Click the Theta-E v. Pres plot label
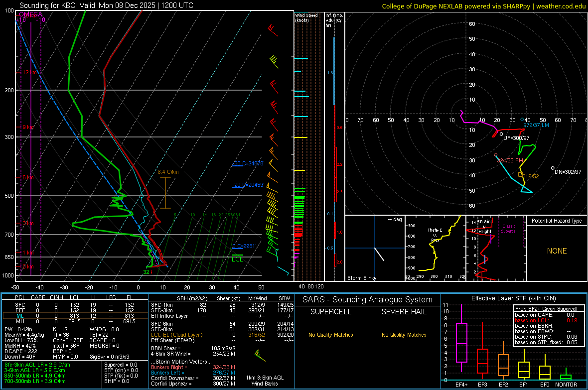588x390 pixels. click(435, 235)
